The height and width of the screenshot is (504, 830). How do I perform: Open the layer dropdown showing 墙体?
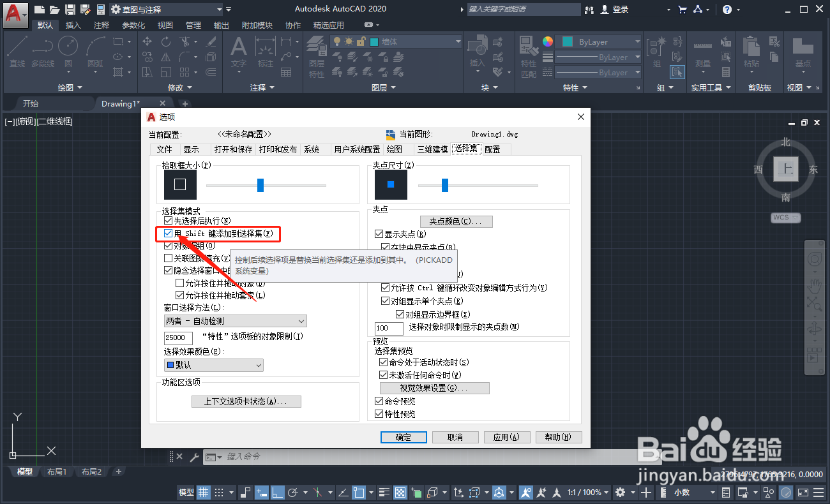[x=396, y=41]
